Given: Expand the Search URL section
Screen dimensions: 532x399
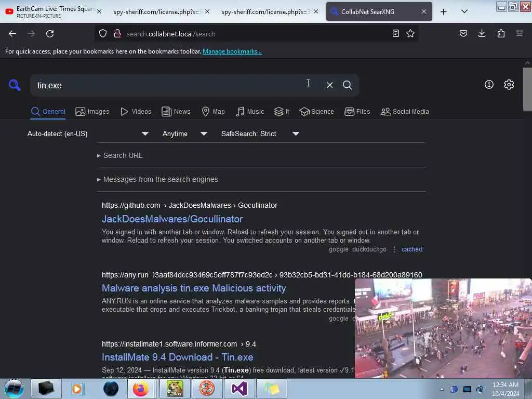Looking at the screenshot, I should click(x=120, y=155).
